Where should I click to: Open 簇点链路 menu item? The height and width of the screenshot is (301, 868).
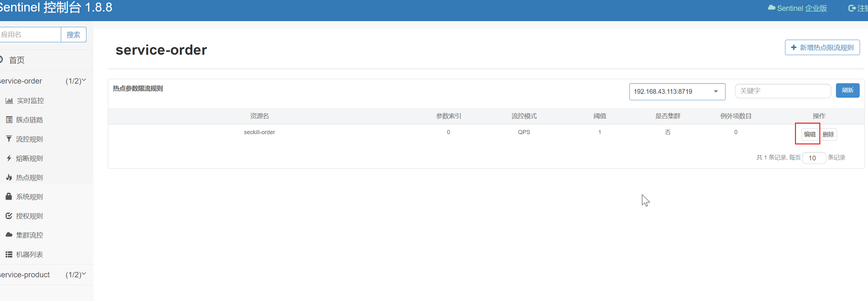click(29, 120)
